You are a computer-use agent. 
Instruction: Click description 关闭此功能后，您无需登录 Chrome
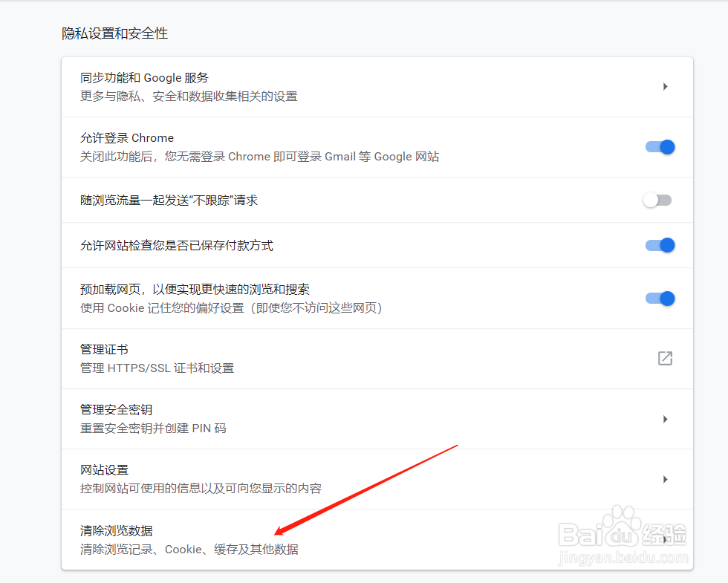pos(175,157)
